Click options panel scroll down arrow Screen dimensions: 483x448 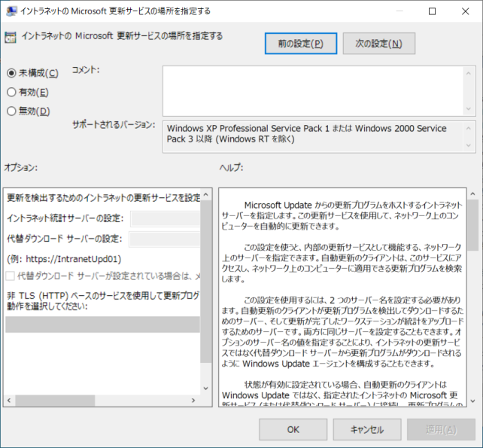click(206, 389)
